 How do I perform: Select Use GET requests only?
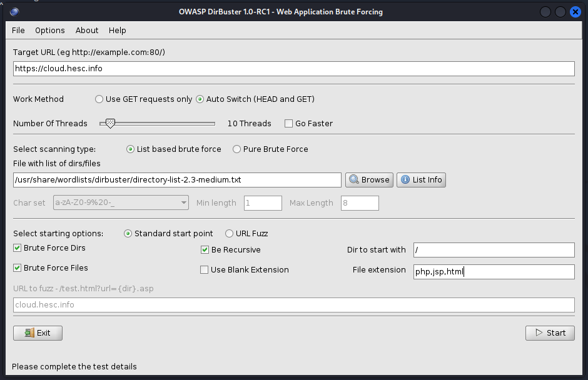click(x=99, y=99)
